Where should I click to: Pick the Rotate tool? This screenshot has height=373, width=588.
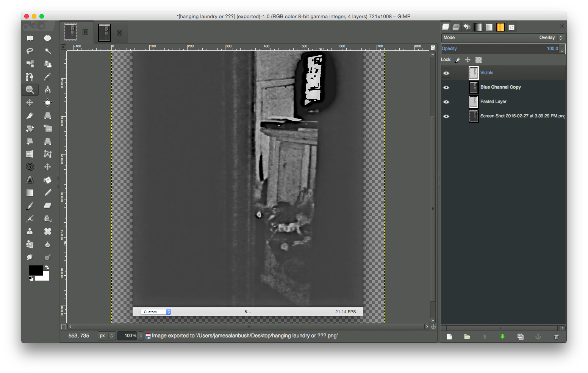[x=30, y=128]
